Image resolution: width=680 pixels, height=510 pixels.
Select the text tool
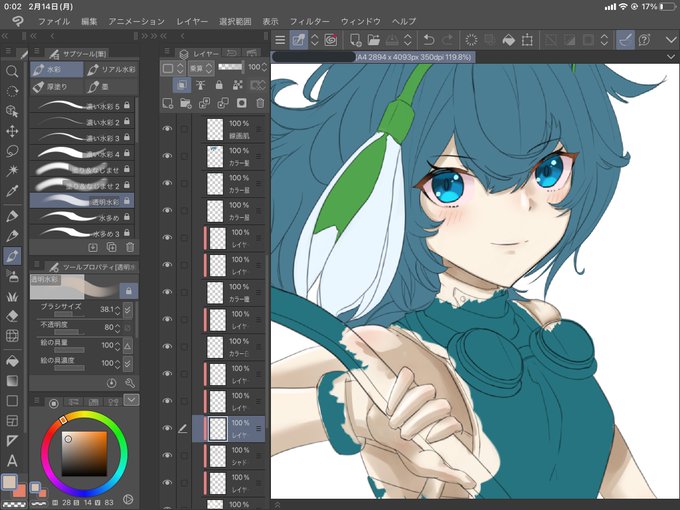[x=12, y=461]
